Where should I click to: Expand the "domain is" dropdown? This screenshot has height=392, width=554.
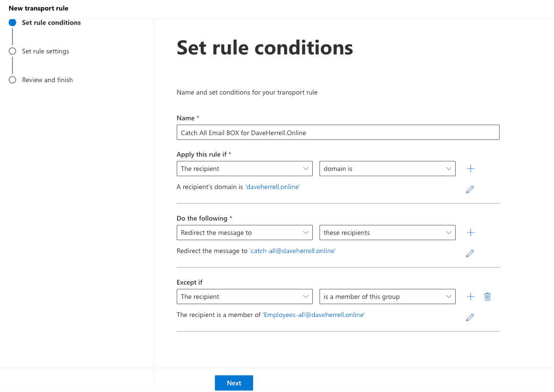pos(387,169)
